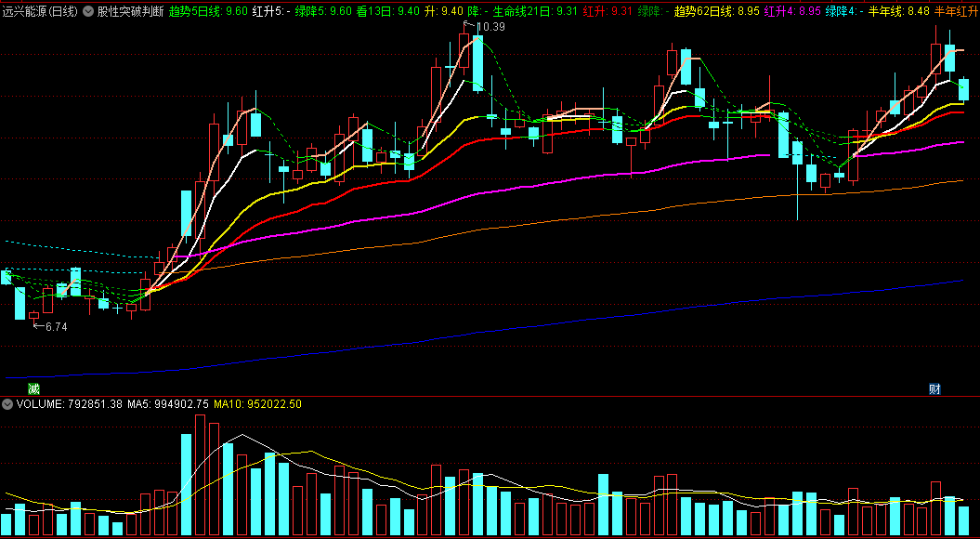This screenshot has height=539, width=980.
Task: Click the blue 财 marker icon
Action: (x=935, y=389)
